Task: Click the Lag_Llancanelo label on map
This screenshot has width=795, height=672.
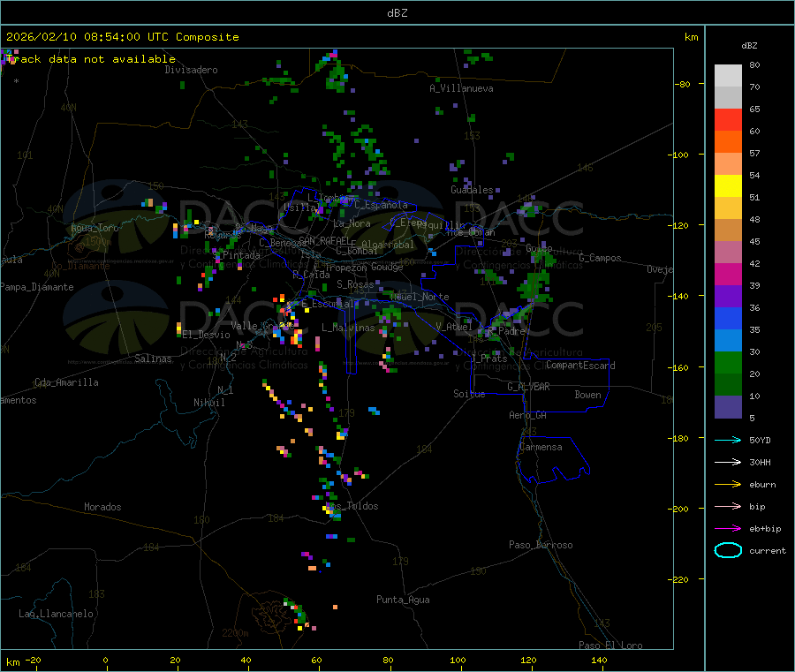Action: coord(57,613)
